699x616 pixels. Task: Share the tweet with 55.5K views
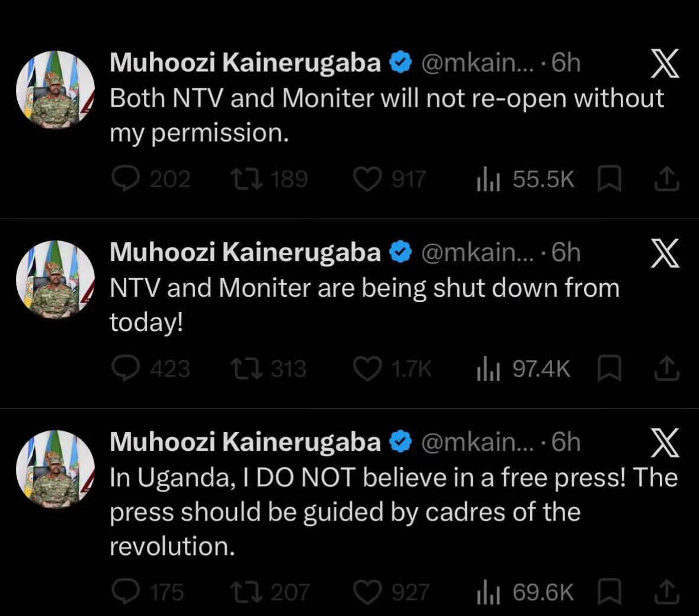pyautogui.click(x=667, y=179)
